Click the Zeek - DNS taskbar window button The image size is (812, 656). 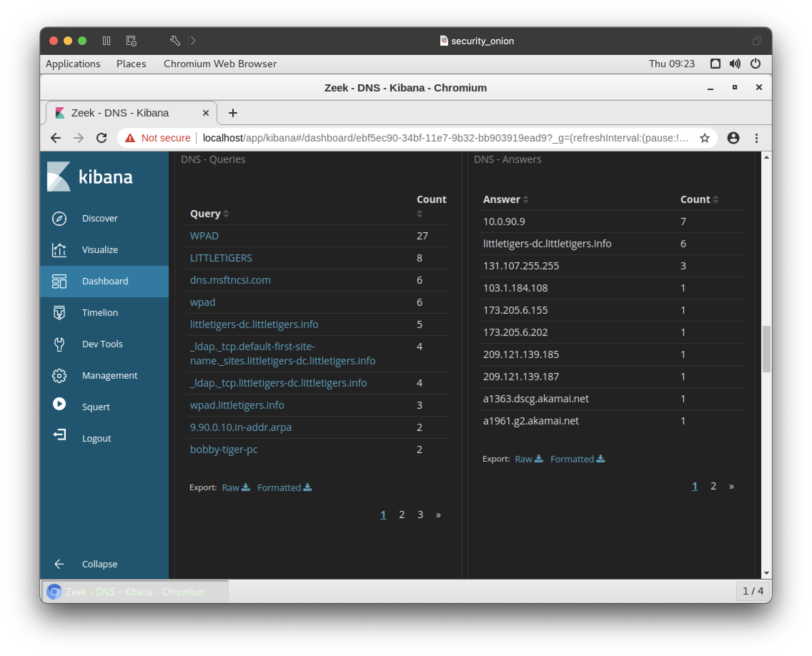click(135, 591)
